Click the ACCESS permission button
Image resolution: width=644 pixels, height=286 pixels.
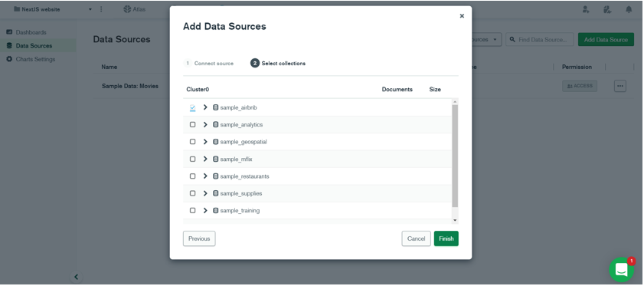(x=580, y=86)
